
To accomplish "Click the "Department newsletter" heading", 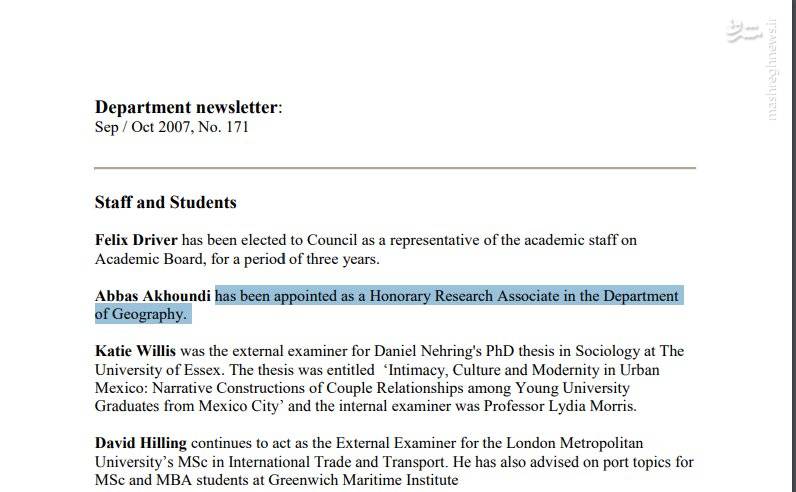I will click(186, 107).
